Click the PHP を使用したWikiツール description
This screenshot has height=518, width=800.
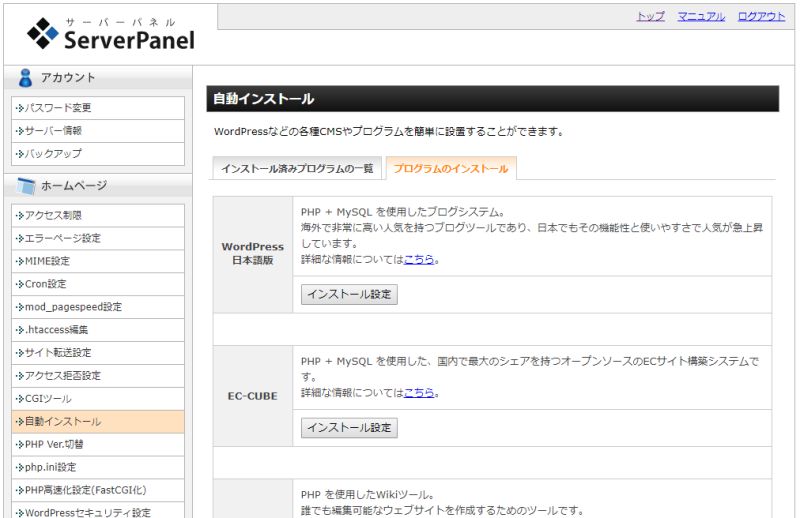[x=367, y=495]
